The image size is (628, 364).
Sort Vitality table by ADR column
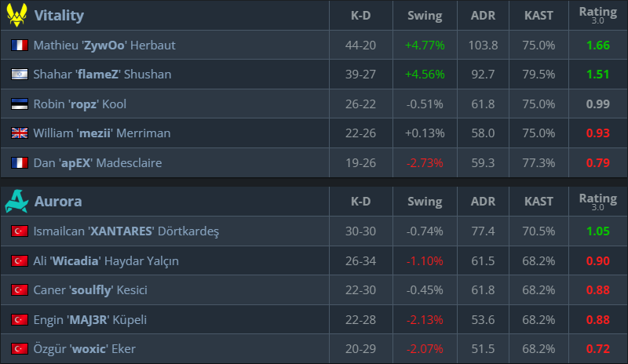pos(483,16)
